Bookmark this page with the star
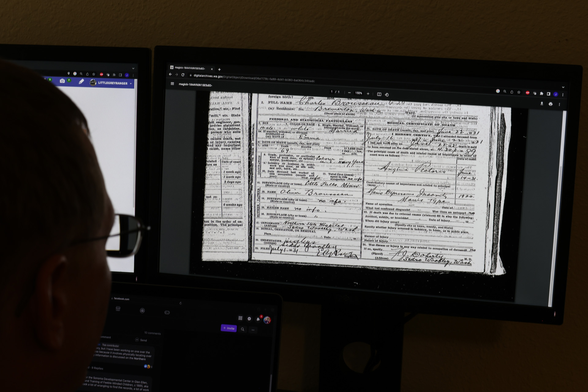Screen dimensions: 588x392 (518, 92)
